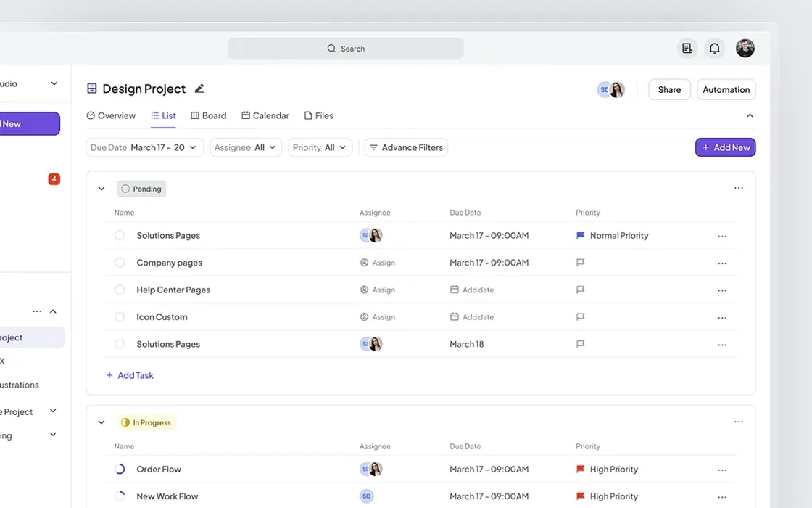
Task: Click the Pending status badge
Action: pos(141,189)
